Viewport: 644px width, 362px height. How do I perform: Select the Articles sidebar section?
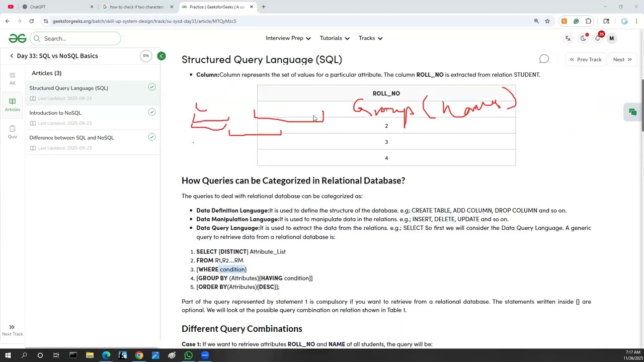pyautogui.click(x=12, y=105)
